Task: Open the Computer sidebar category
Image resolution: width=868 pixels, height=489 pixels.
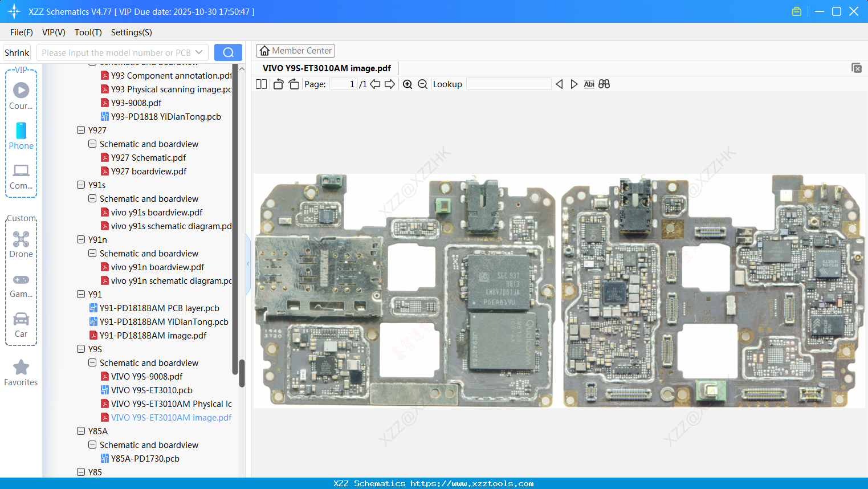Action: coord(21,176)
